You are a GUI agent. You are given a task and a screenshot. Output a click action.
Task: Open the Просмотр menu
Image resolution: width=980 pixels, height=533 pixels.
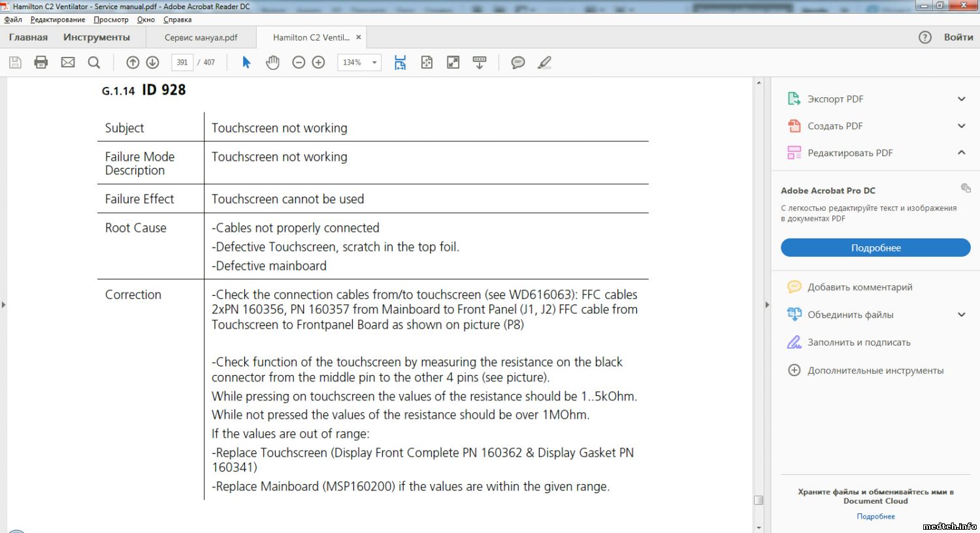coord(111,20)
